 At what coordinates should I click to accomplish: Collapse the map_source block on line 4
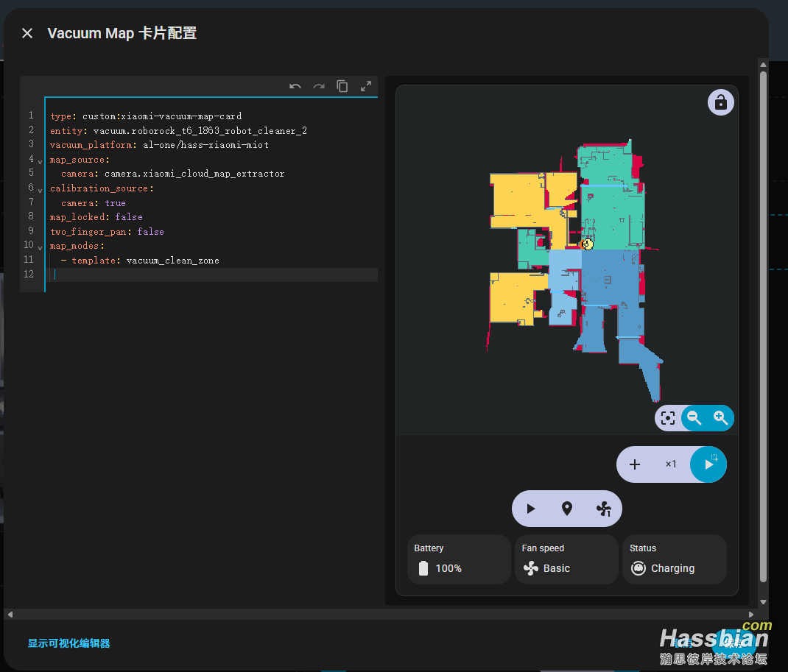(40, 160)
